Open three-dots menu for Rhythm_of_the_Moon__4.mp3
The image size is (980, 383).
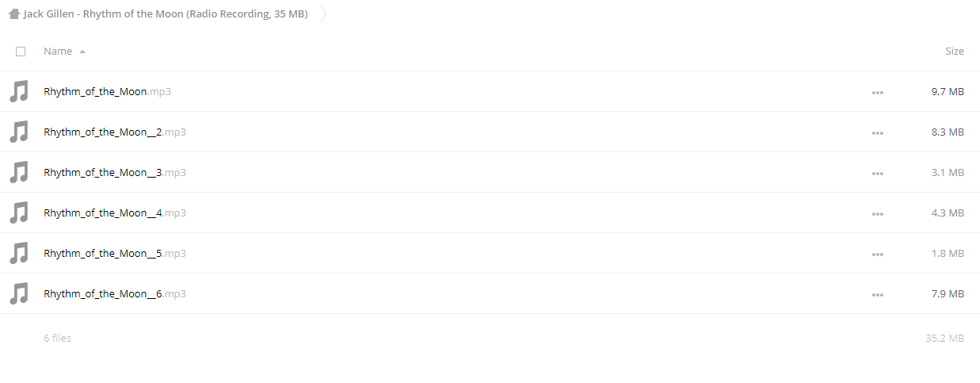pyautogui.click(x=877, y=213)
